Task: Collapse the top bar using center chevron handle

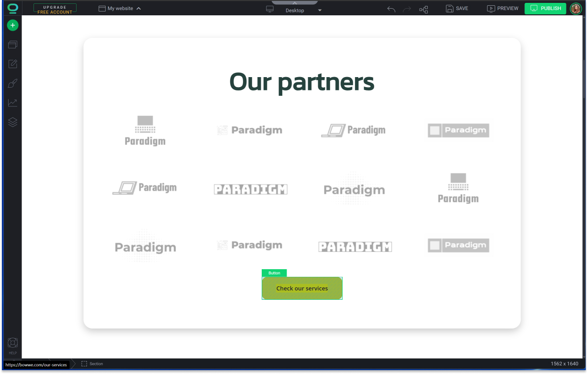Action: click(295, 2)
